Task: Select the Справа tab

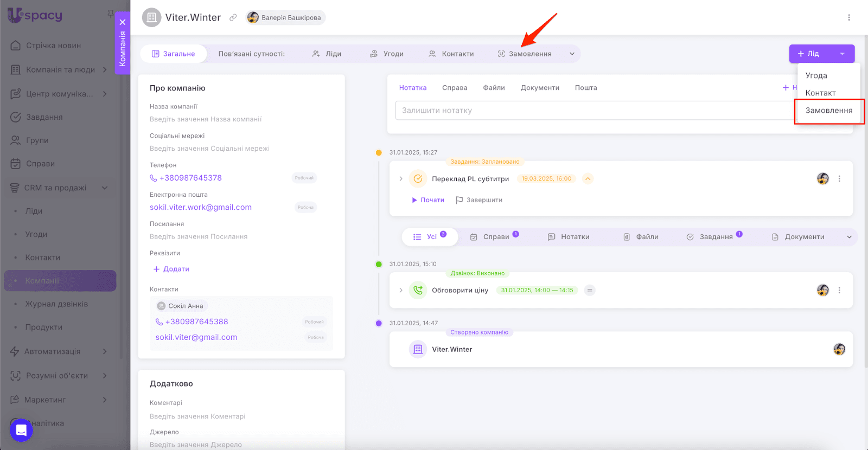Action: [455, 88]
